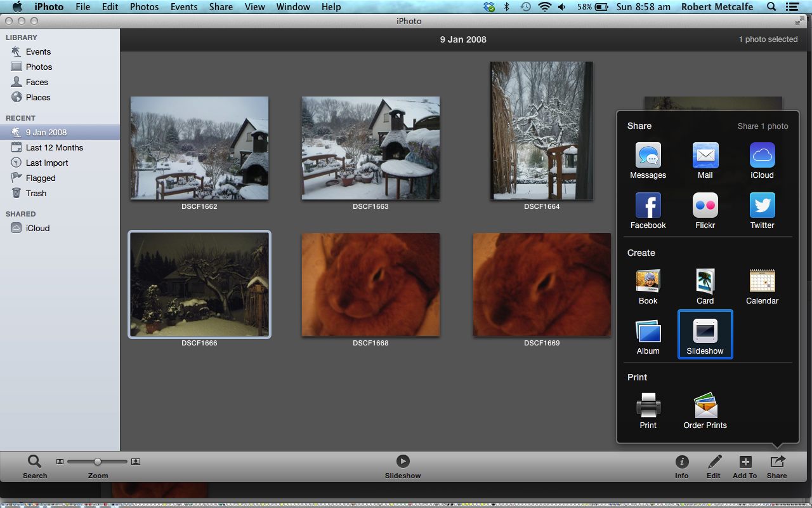Image resolution: width=812 pixels, height=508 pixels.
Task: Select photo DSCF1664 thumbnail
Action: tap(542, 131)
